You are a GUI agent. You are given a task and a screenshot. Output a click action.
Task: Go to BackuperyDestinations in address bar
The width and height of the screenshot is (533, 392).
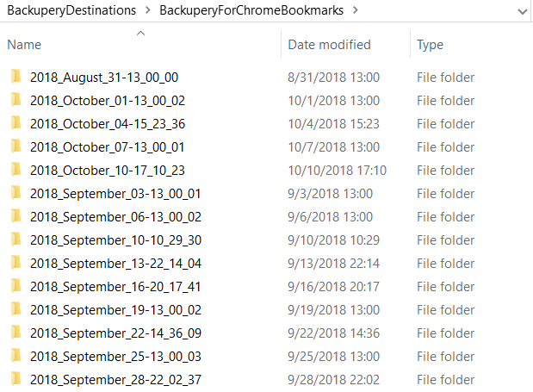point(71,10)
